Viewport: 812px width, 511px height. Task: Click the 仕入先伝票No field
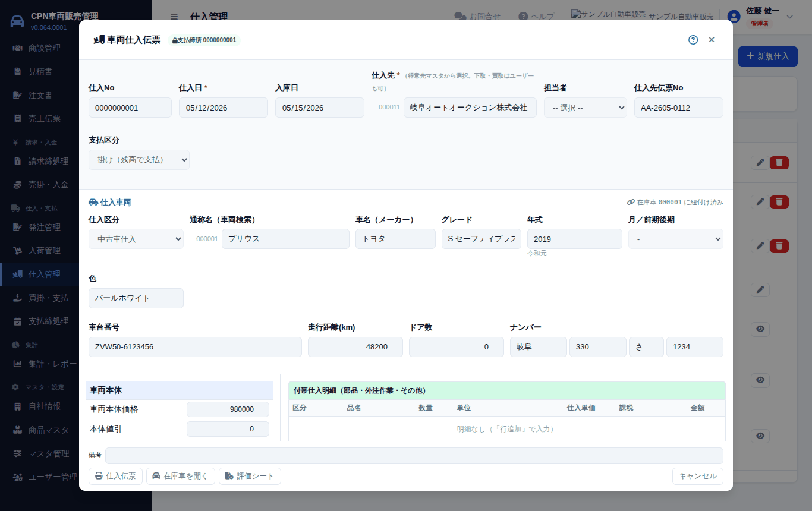point(679,108)
